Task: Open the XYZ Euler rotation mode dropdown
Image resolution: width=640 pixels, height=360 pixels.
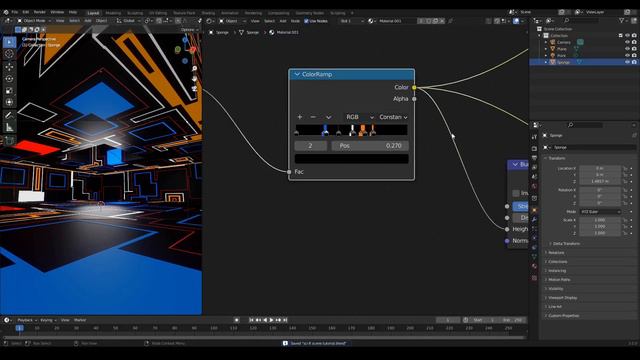Action: click(600, 212)
